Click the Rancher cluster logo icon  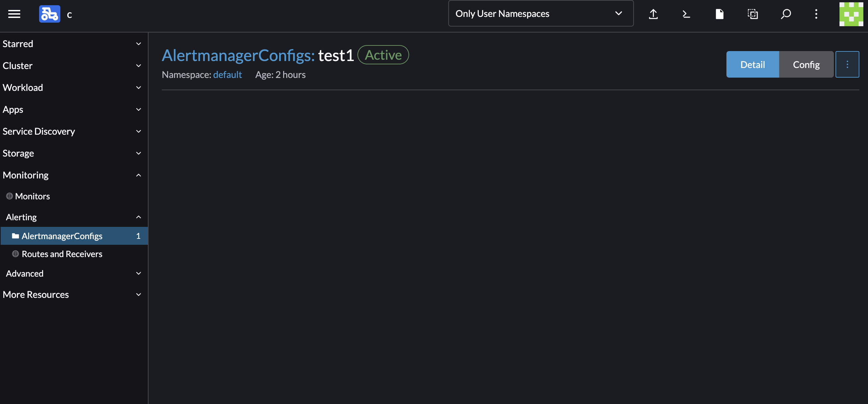click(49, 14)
